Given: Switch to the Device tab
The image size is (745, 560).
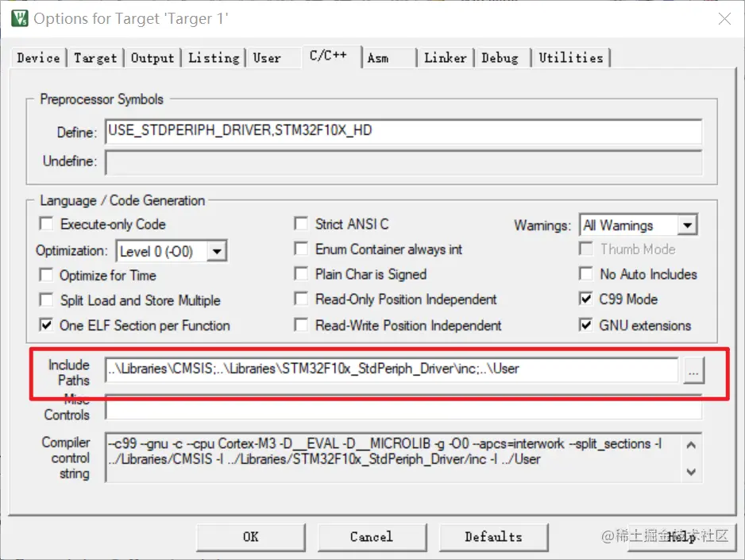Looking at the screenshot, I should (38, 58).
